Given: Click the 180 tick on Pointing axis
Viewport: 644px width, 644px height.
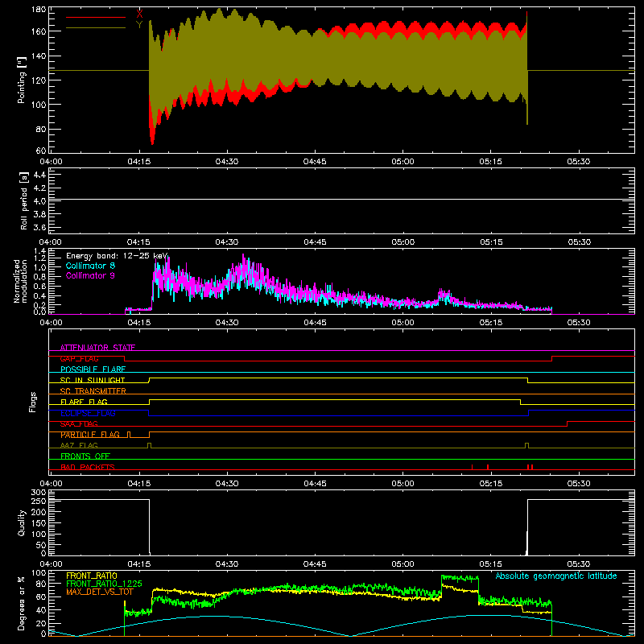Looking at the screenshot, I should click(39, 10).
